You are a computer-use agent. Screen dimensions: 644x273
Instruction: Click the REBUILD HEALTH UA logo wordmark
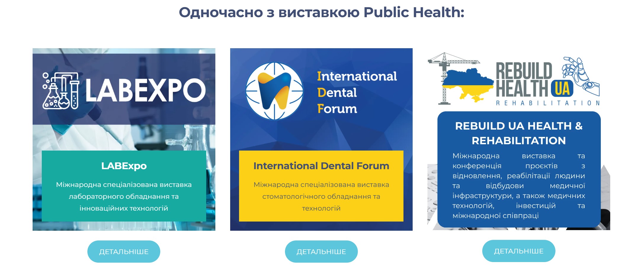(x=535, y=79)
